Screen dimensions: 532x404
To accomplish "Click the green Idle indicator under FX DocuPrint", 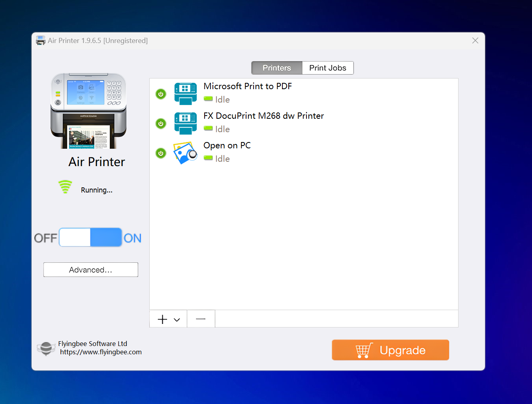I will (x=208, y=129).
